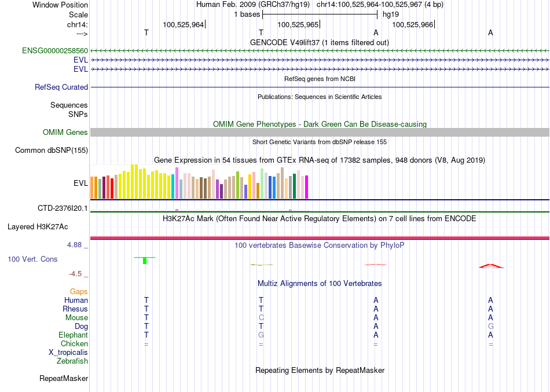Open Multiz Alignments of 100 Vertebrates title

click(x=320, y=283)
